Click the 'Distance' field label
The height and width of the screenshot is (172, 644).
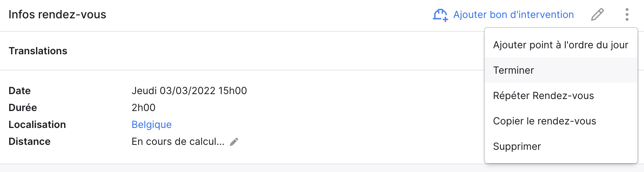tap(30, 141)
